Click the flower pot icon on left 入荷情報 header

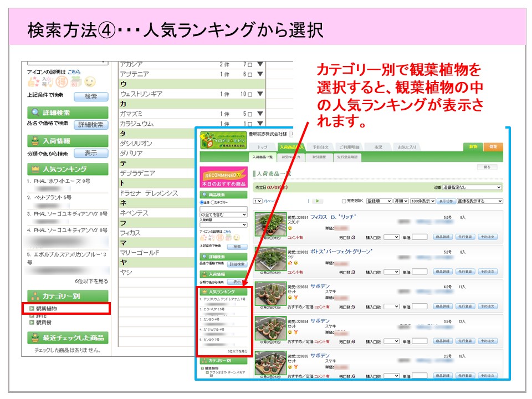pos(35,140)
